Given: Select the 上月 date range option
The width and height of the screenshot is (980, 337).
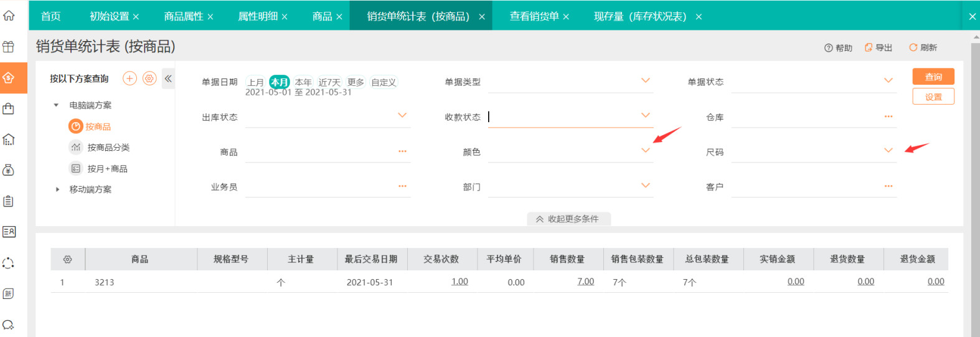Looking at the screenshot, I should [255, 82].
